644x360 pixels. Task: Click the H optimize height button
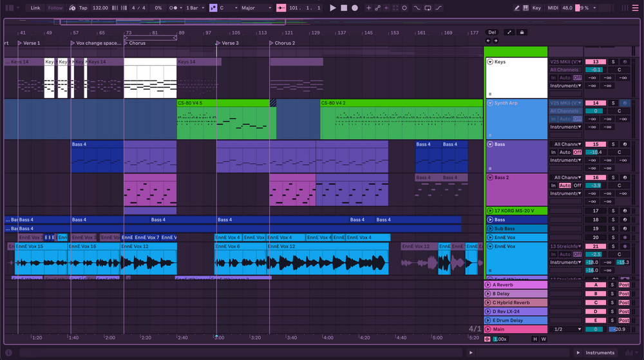(x=535, y=339)
